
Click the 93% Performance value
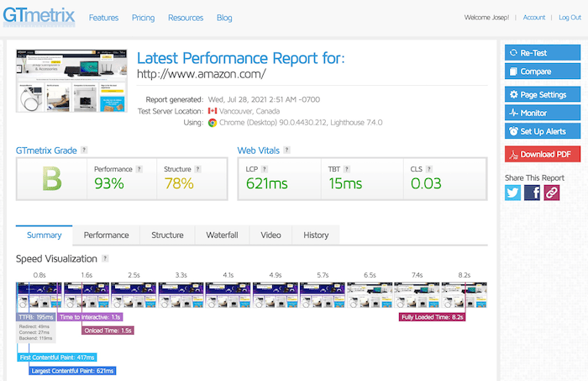[x=108, y=183]
